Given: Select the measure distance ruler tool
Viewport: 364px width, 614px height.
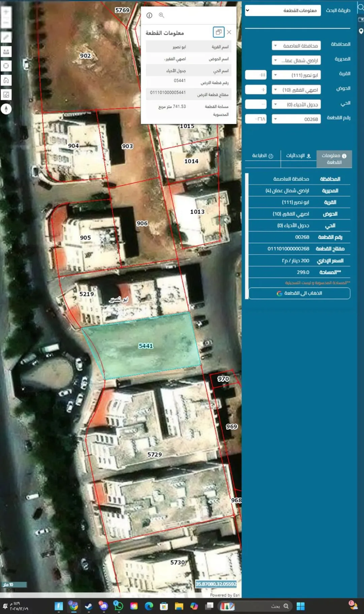Looking at the screenshot, I should [6, 52].
